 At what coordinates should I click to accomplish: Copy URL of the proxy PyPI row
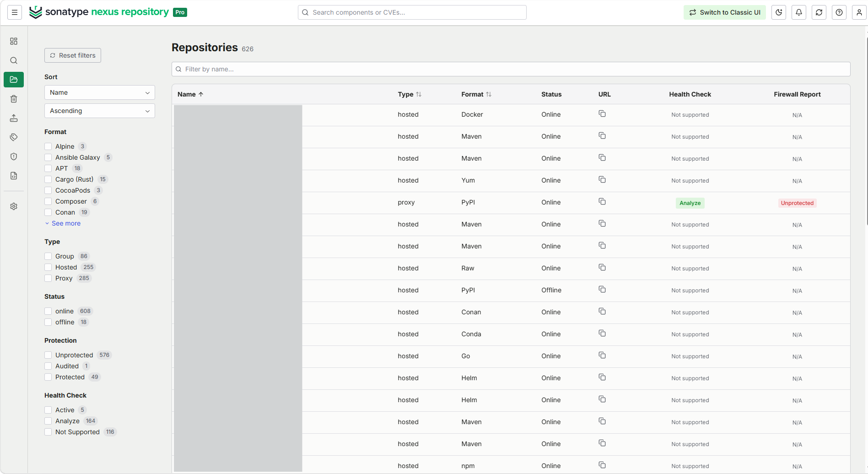(602, 202)
